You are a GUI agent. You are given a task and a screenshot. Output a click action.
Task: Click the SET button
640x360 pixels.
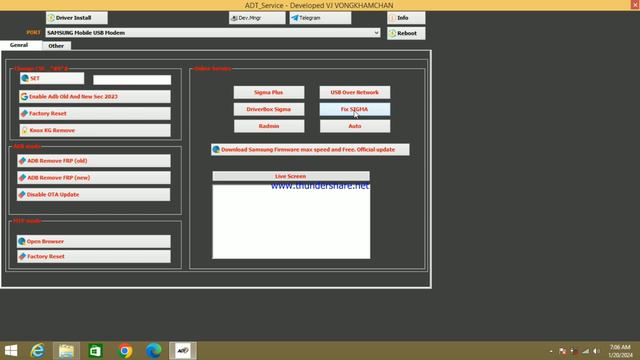52,78
